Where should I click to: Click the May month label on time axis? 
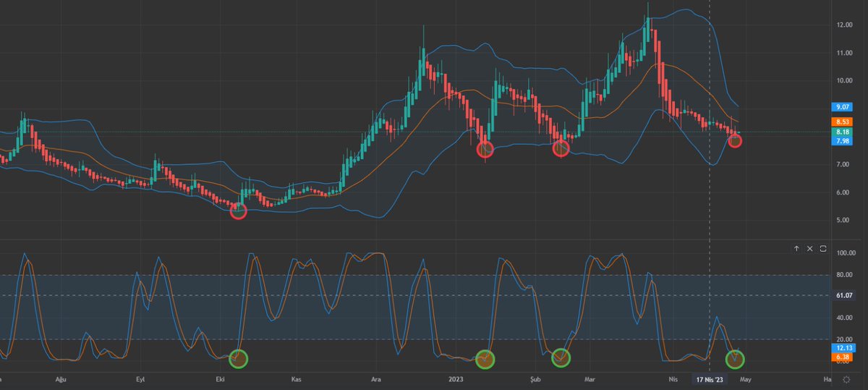click(745, 379)
